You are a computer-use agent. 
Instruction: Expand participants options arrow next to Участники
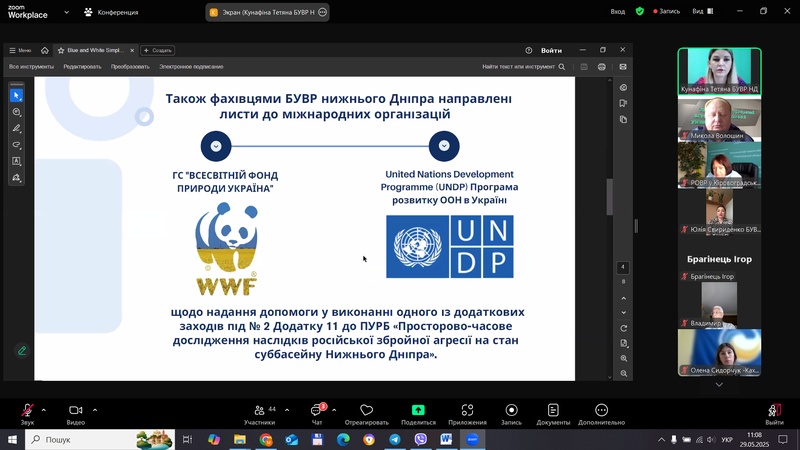click(287, 410)
